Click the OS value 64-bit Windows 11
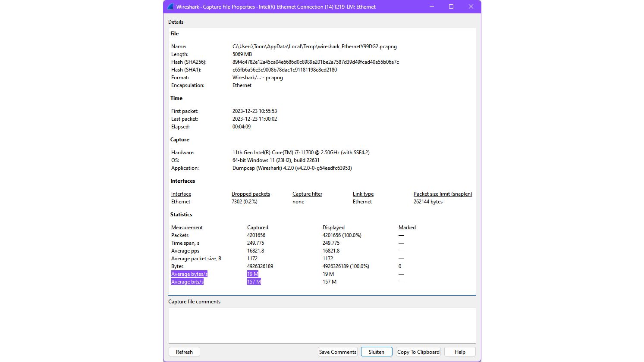 [276, 160]
